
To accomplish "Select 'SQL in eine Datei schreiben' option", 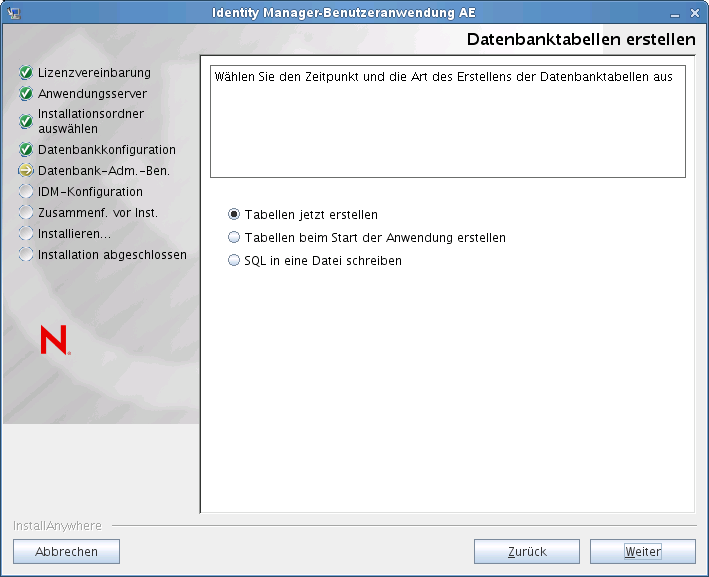I will point(234,260).
